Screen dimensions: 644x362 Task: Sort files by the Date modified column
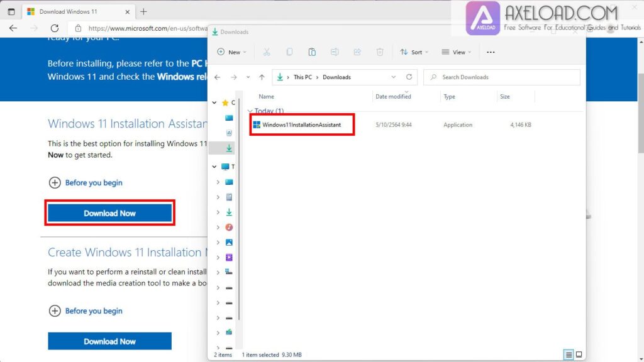pos(393,96)
